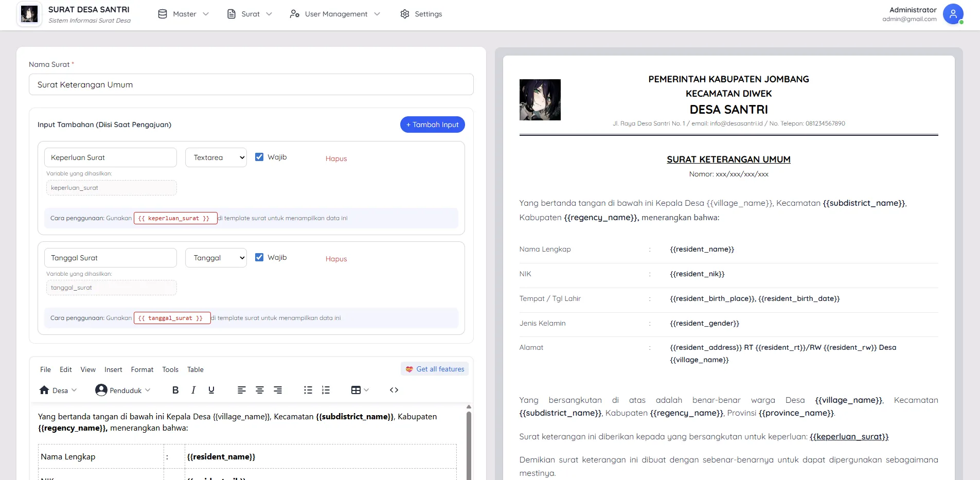Image resolution: width=980 pixels, height=480 pixels.
Task: Open the source code view
Action: [x=394, y=390]
